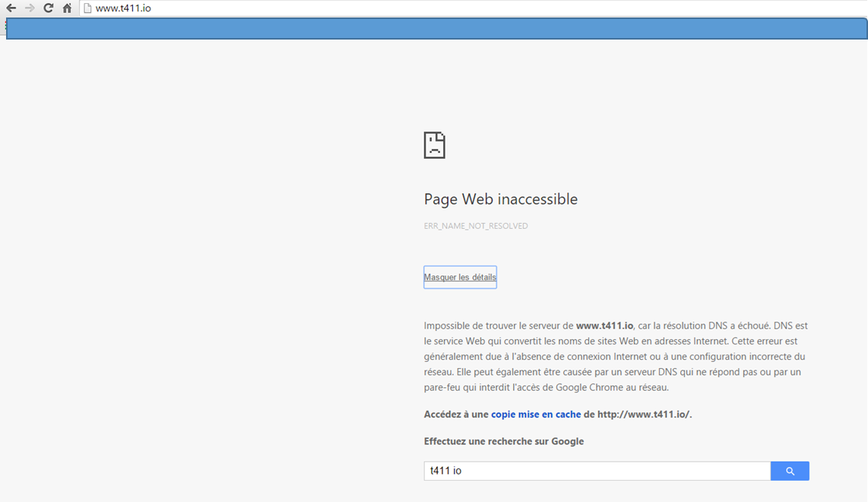Select the ERR_NAME_NOT_RESOLVED error code text
This screenshot has width=868, height=502.
click(x=476, y=226)
